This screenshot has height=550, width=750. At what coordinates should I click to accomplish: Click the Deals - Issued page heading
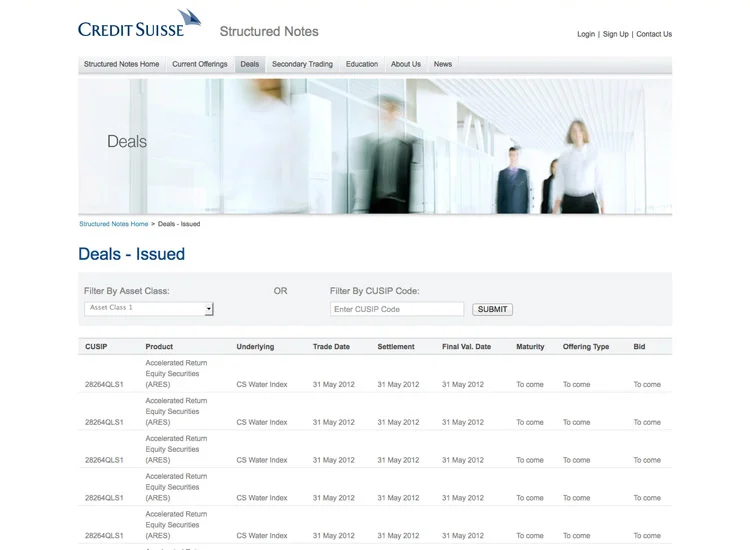point(132,254)
